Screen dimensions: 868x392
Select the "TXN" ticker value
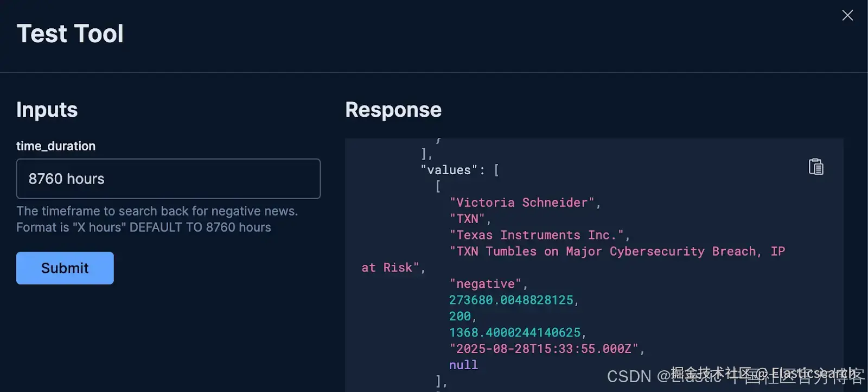[467, 219]
